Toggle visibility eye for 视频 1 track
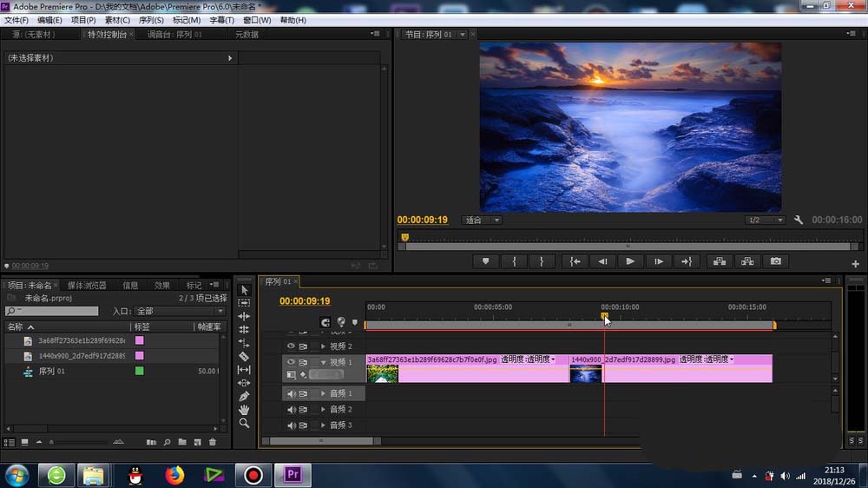This screenshot has height=488, width=868. [292, 361]
